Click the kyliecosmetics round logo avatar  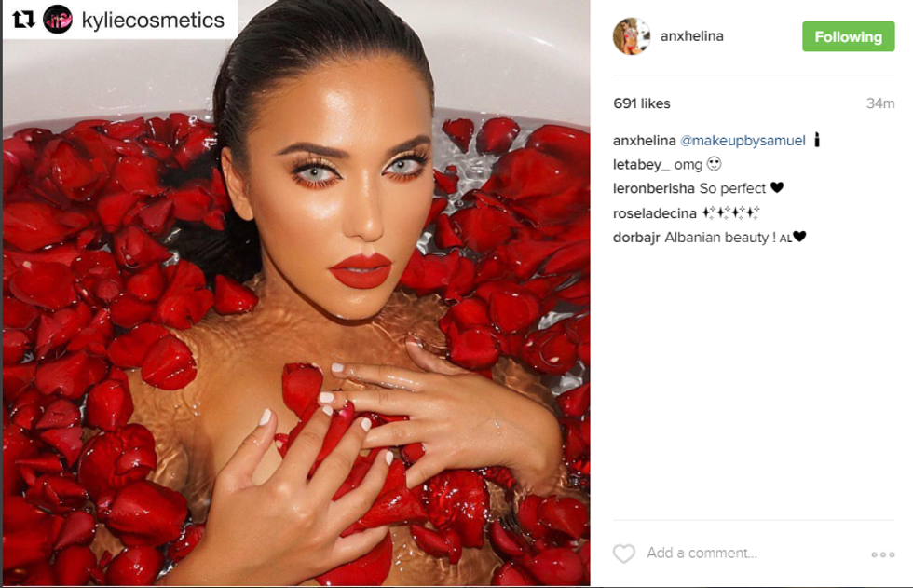tap(58, 20)
